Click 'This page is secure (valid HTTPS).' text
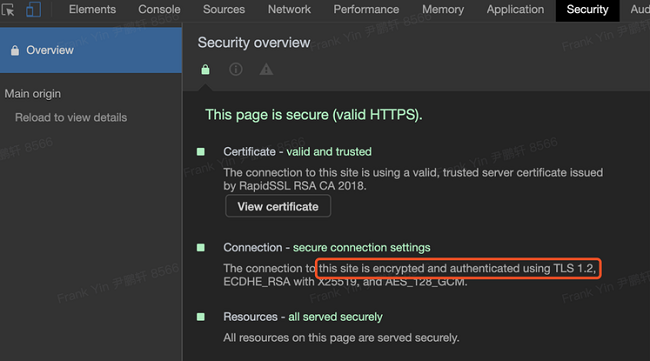This screenshot has width=650, height=361. pos(314,115)
